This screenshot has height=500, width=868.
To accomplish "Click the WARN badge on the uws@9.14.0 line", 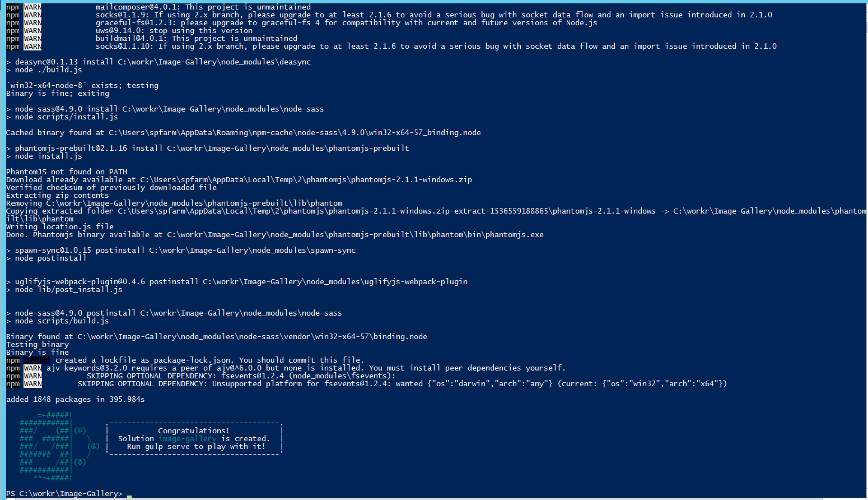I will point(32,30).
